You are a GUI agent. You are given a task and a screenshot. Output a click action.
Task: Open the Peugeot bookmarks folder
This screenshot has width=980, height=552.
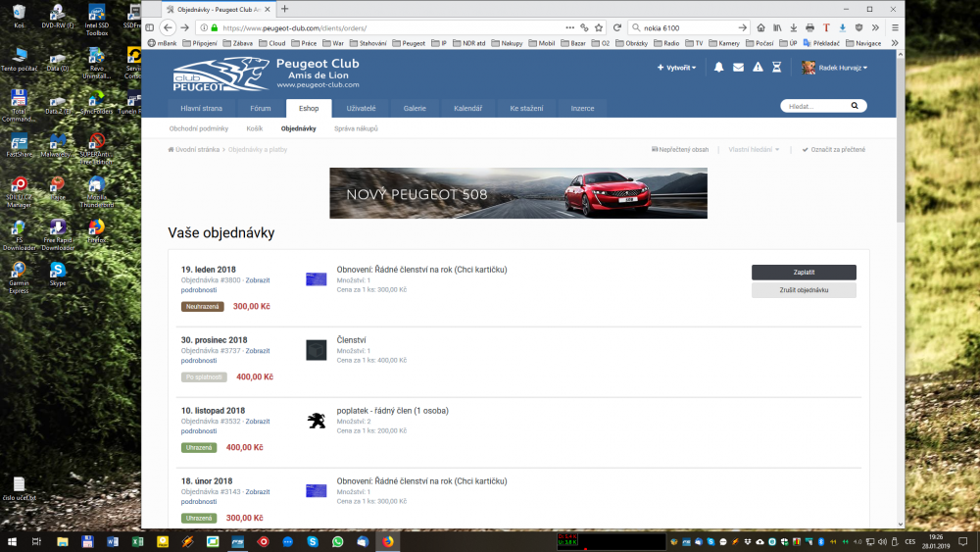coord(409,43)
